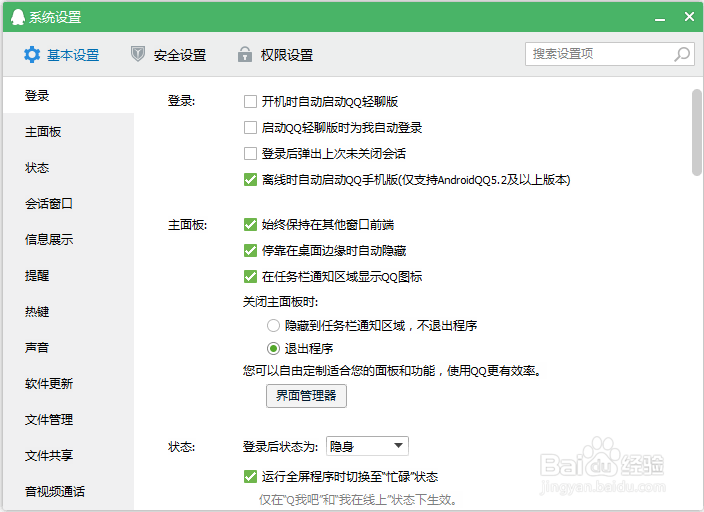Image resolution: width=704 pixels, height=512 pixels.
Task: Toggle 始终保持在其他窗口前端 checkbox
Action: pyautogui.click(x=251, y=224)
